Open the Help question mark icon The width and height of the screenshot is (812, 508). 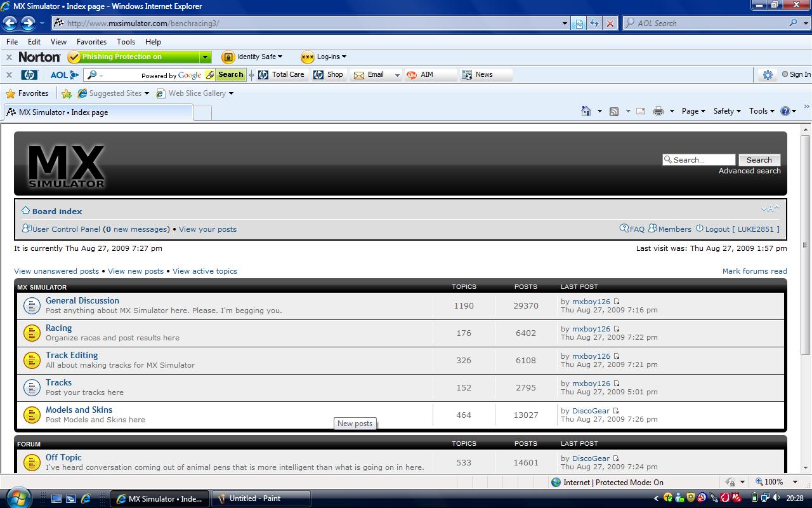click(785, 111)
